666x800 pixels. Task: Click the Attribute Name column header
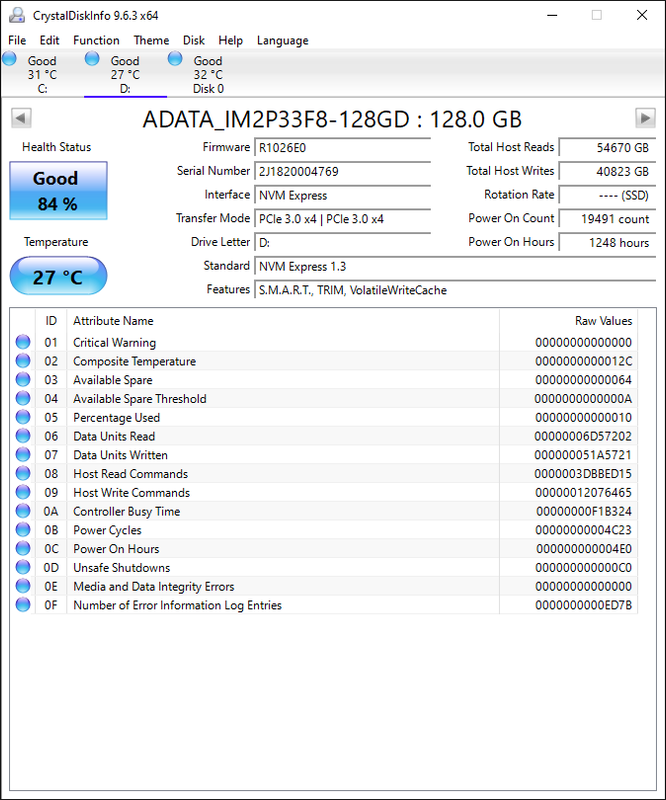[283, 320]
